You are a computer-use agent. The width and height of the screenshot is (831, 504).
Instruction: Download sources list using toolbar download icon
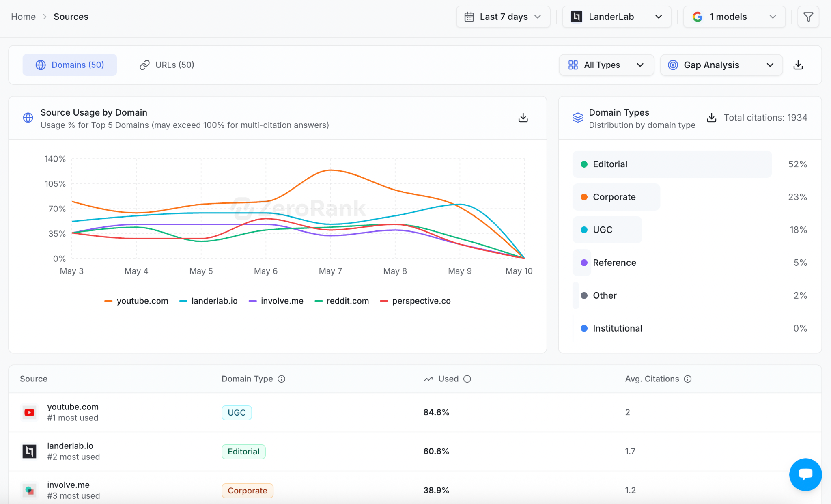[798, 65]
